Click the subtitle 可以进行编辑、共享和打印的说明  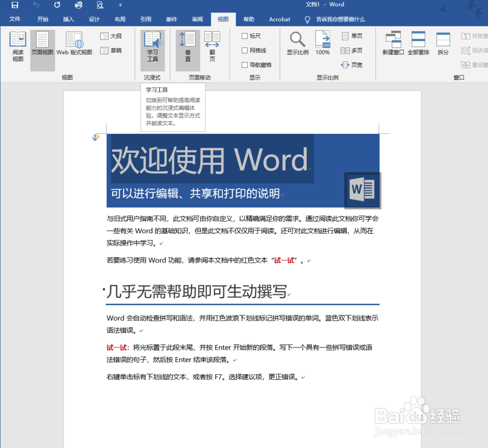(196, 194)
